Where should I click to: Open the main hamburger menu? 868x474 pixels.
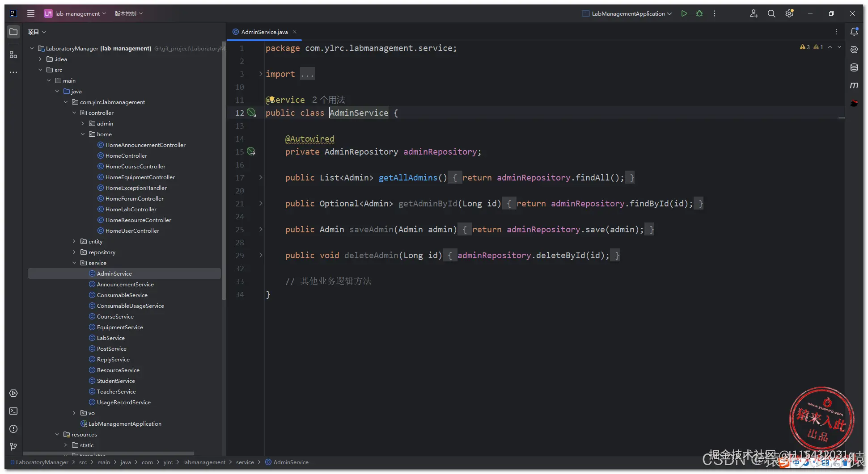pos(31,13)
